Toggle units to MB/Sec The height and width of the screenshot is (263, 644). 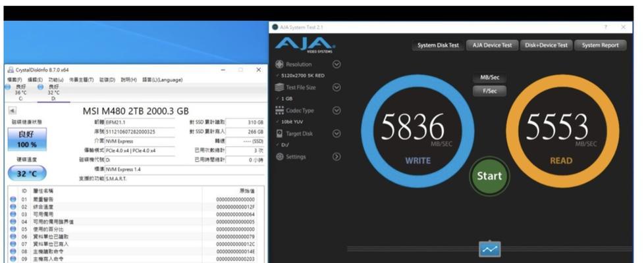(489, 78)
